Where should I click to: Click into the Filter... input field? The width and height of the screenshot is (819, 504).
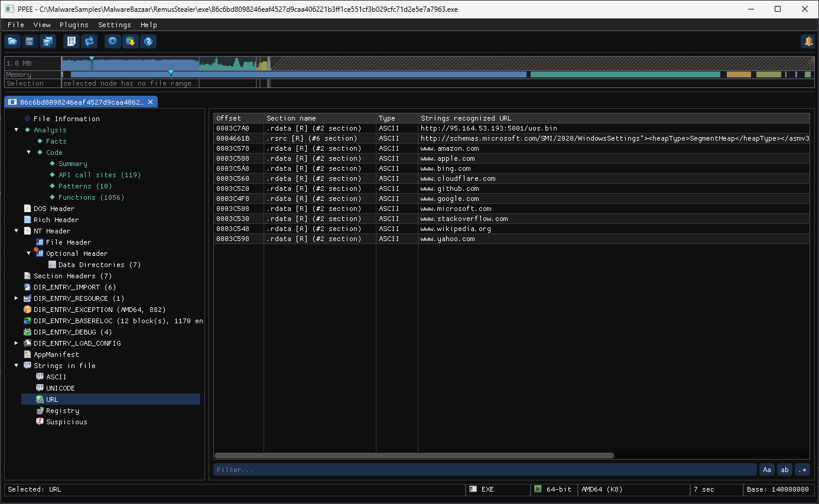coord(485,470)
